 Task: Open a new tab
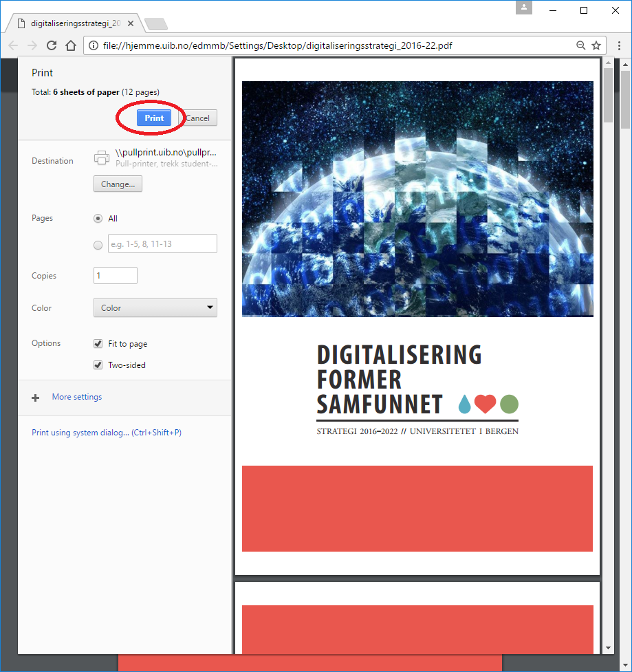click(x=156, y=24)
